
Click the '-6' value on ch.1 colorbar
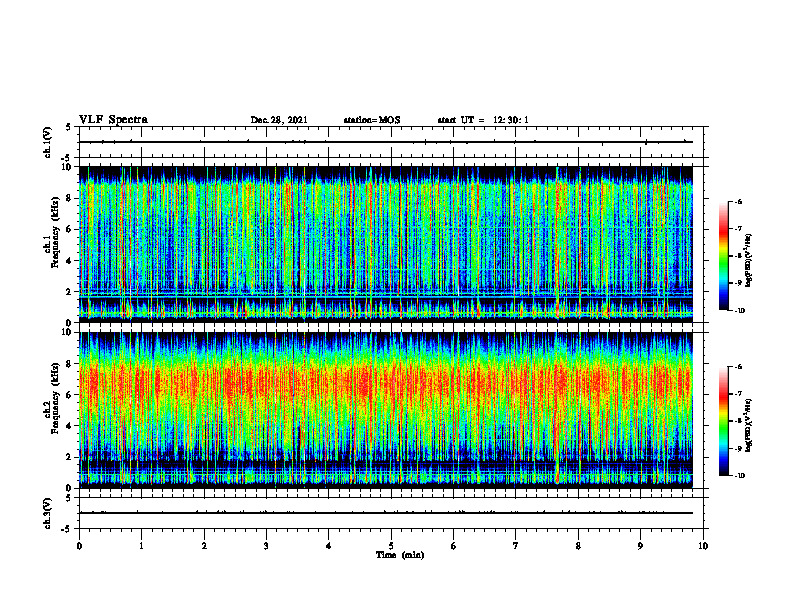738,201
